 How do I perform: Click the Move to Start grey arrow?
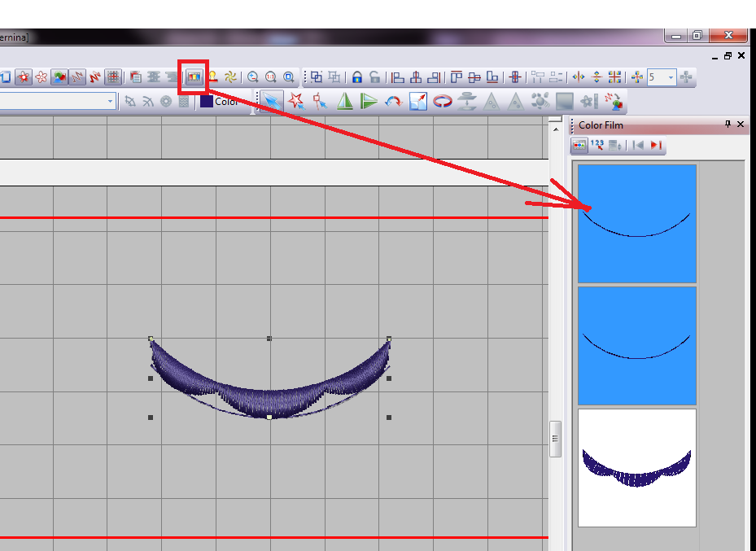[x=638, y=145]
